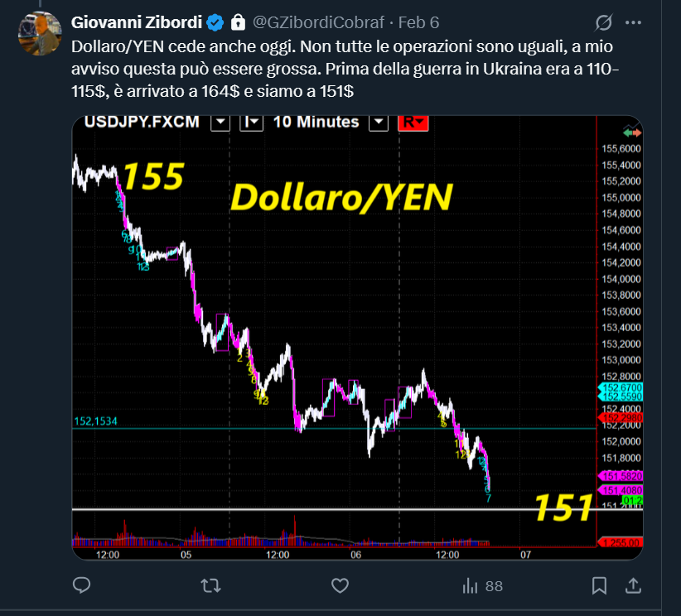
Task: Click the padlock protected-account icon
Action: pyautogui.click(x=238, y=22)
